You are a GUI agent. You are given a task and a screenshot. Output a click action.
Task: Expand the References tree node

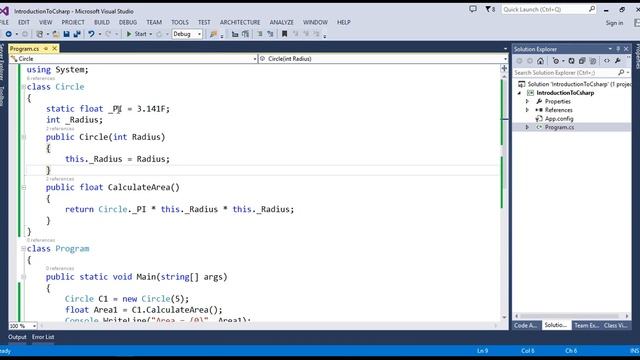(x=527, y=110)
